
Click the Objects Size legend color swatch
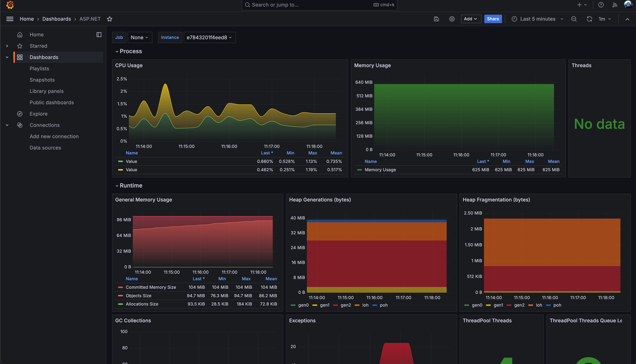click(121, 295)
